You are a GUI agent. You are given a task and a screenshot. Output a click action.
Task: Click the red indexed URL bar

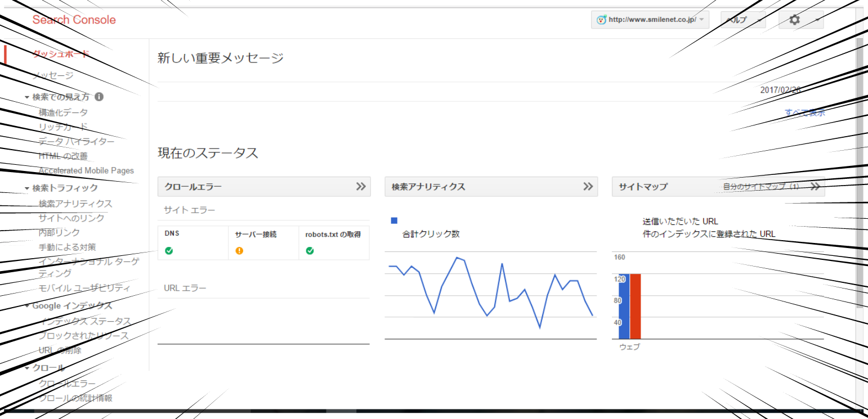click(x=636, y=307)
